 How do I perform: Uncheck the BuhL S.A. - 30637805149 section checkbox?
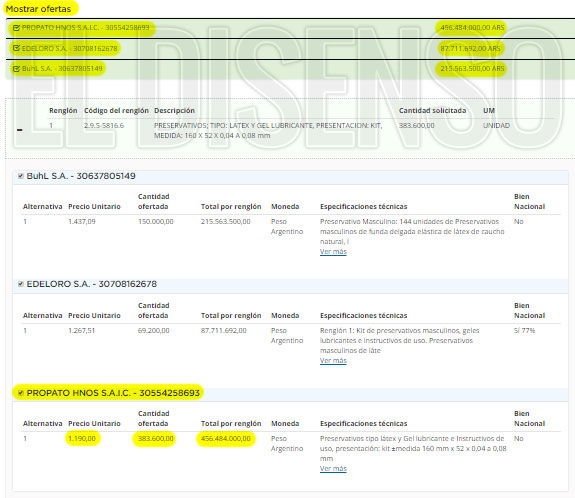[x=21, y=176]
